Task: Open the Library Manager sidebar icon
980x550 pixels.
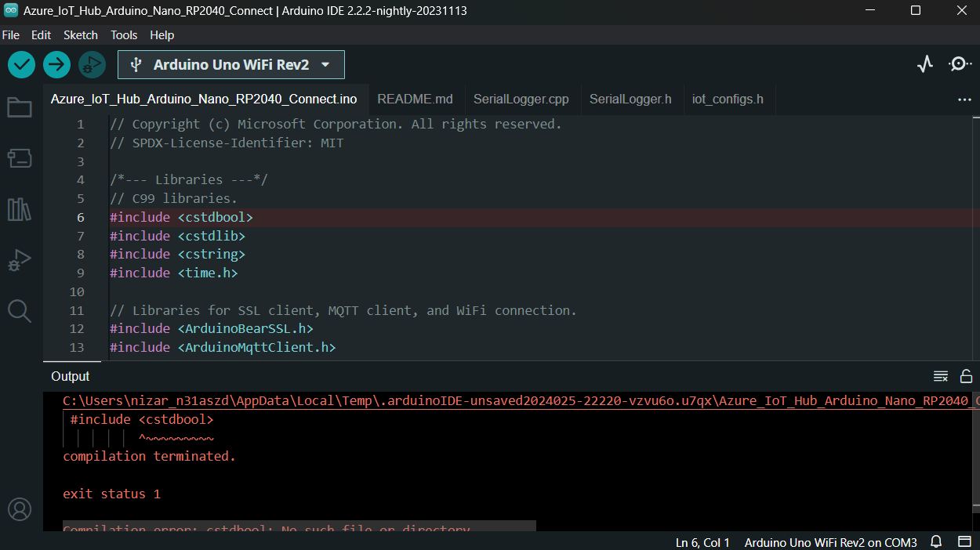Action: coord(20,209)
